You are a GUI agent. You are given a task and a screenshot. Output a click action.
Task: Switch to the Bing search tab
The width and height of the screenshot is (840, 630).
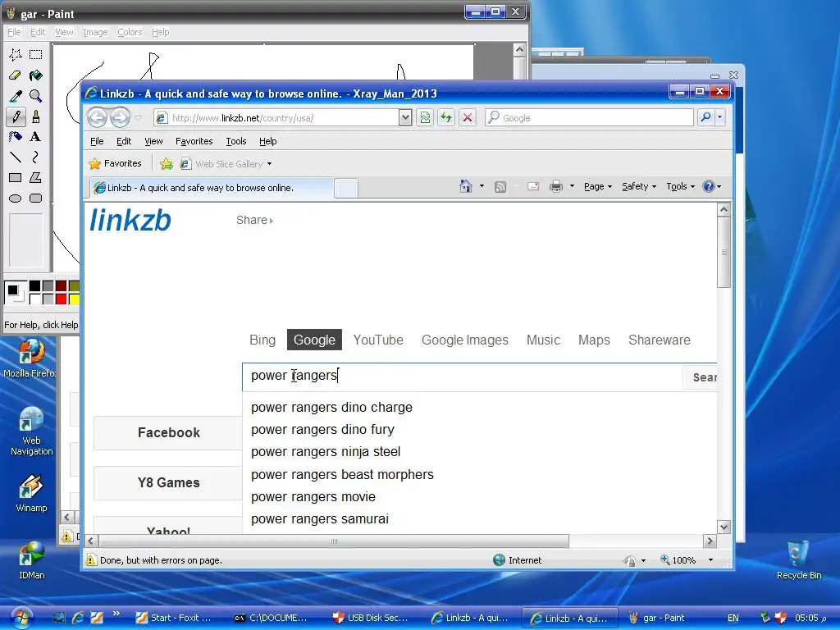tap(262, 340)
